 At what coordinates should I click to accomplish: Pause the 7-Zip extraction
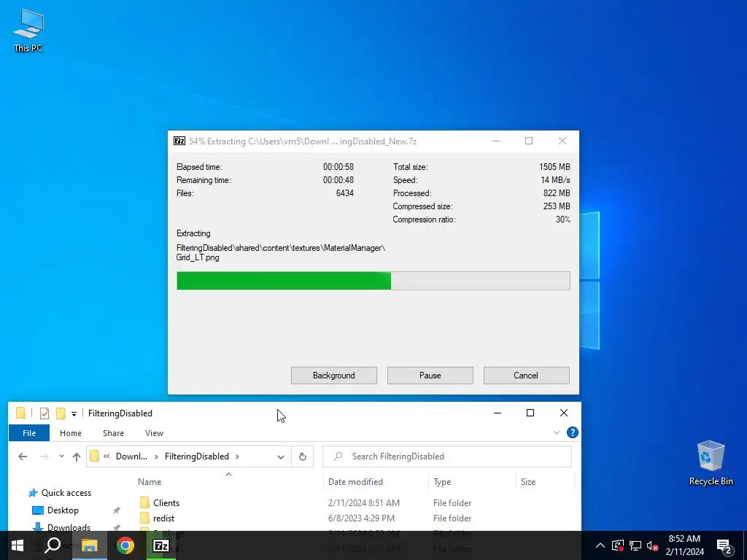click(x=430, y=376)
